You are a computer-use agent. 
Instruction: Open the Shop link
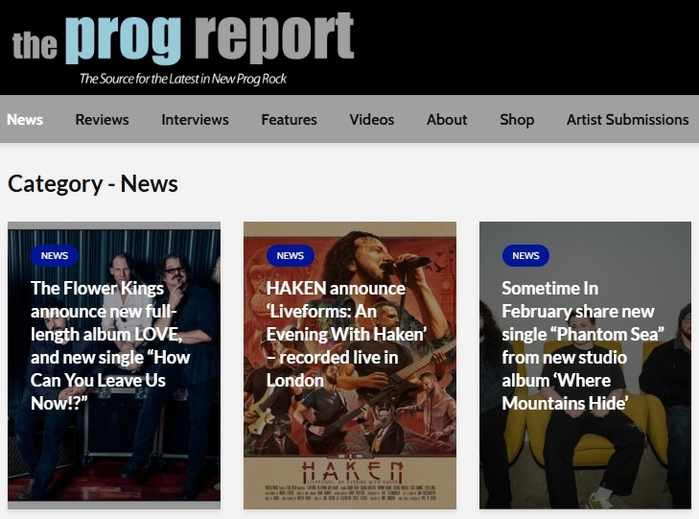pos(517,119)
